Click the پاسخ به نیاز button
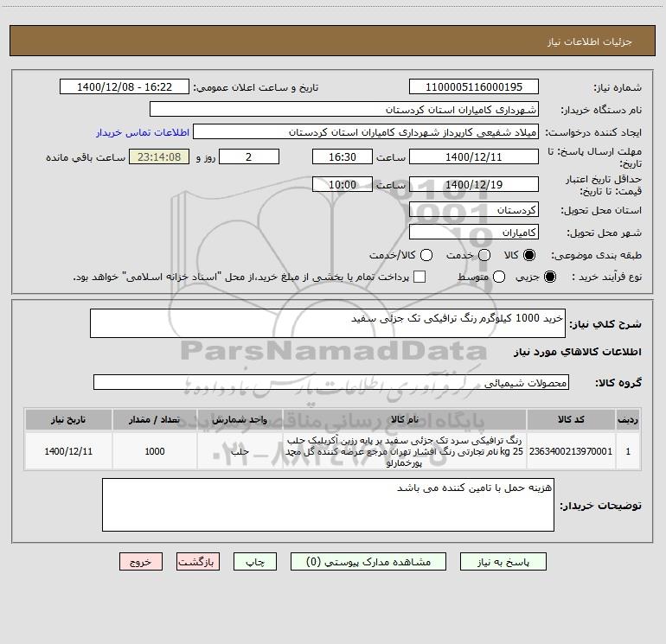Viewport: 666px width, 644px height. 503,562
